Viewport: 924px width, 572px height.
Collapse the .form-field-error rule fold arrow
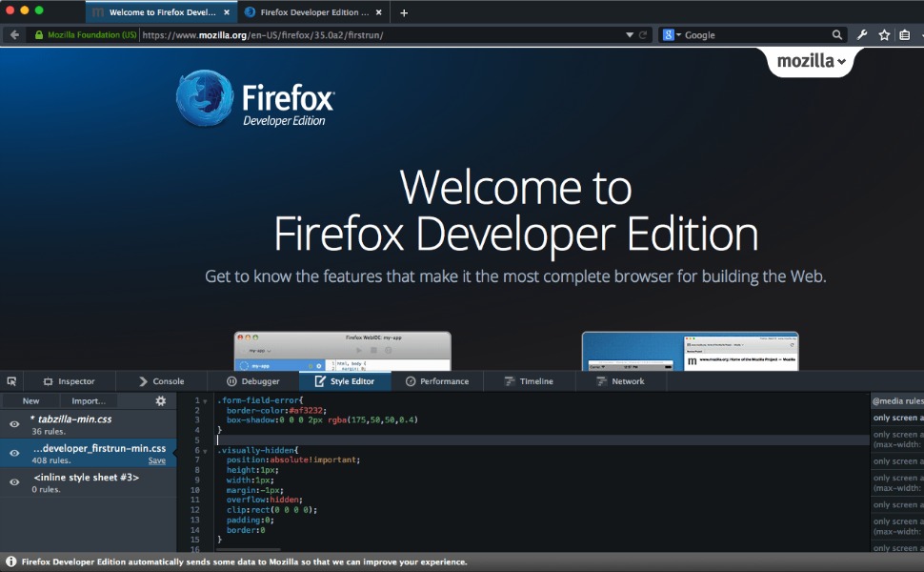point(205,401)
